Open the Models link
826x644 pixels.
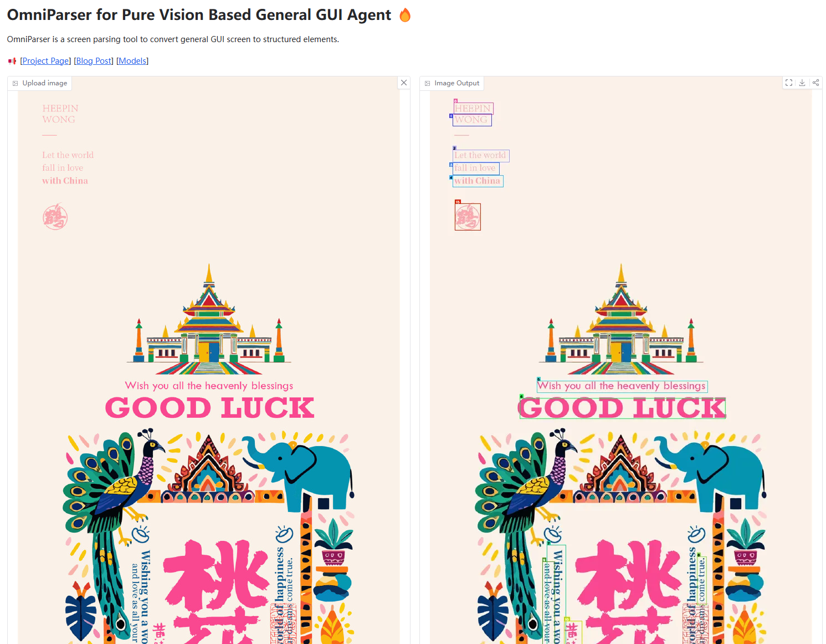132,61
